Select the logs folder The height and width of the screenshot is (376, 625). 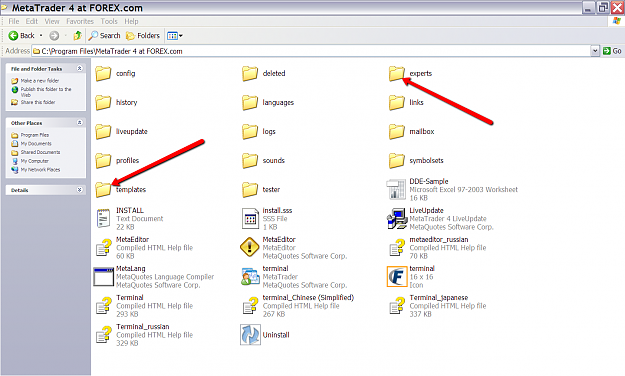coord(259,132)
